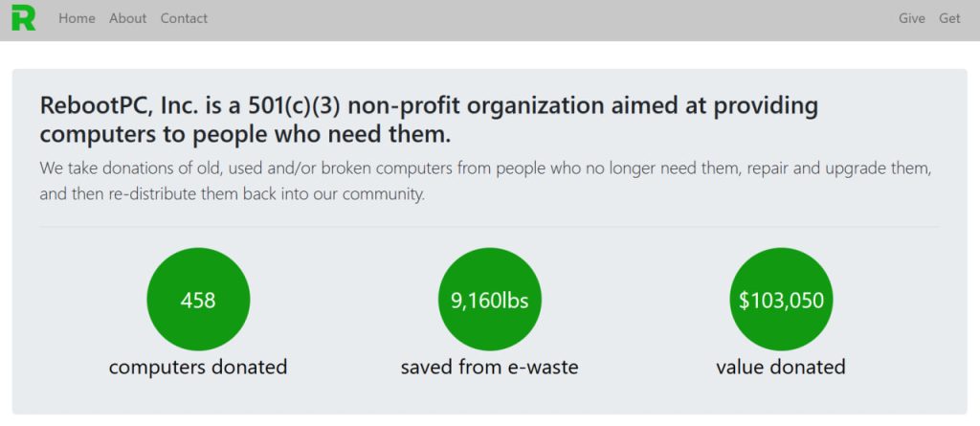Click the 'We take donations of old' sentence

[x=485, y=168]
